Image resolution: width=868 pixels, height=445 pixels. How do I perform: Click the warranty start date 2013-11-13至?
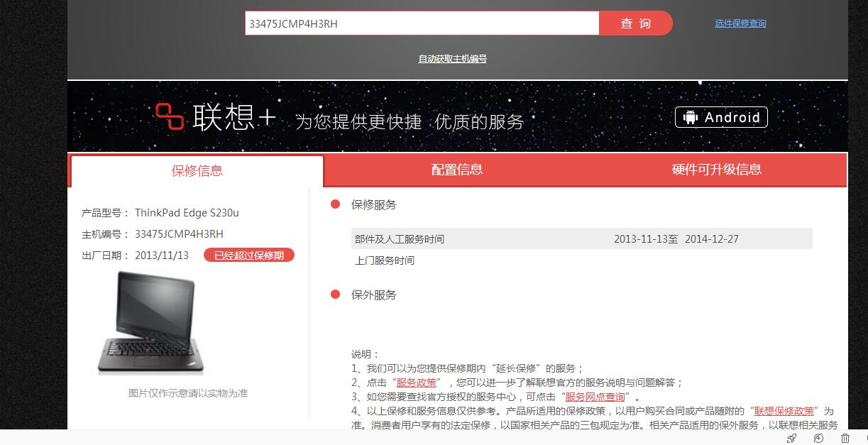[x=646, y=239]
